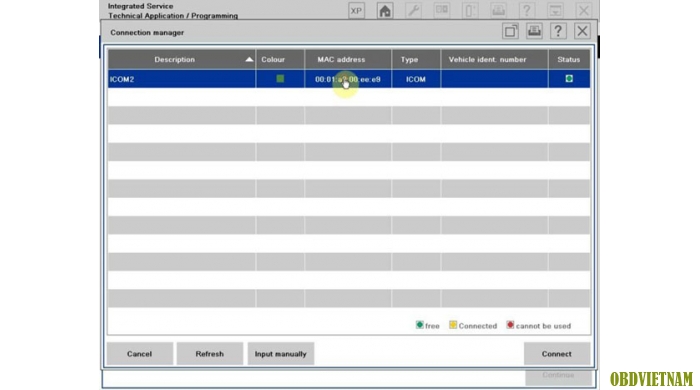Click the top toolbar printer icon
The width and height of the screenshot is (700, 390).
498,11
